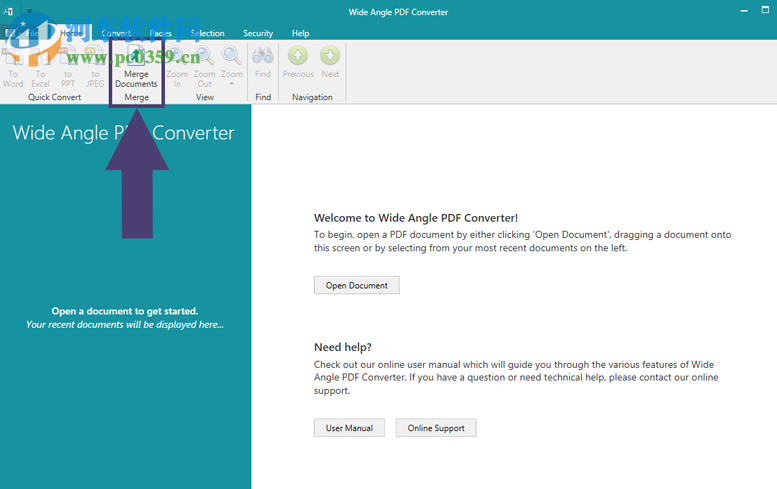Minimize the Wide Angle PDF Converter window
777x489 pixels.
744,11
